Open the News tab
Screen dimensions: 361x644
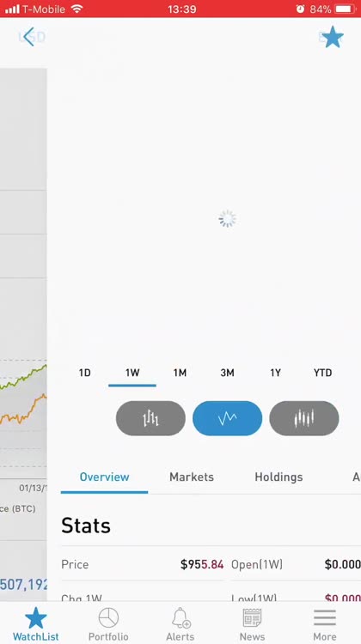tap(252, 624)
